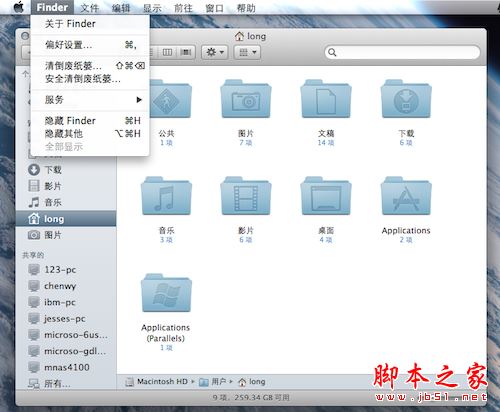Select the long home sidebar item
The width and height of the screenshot is (500, 412).
(x=66, y=219)
